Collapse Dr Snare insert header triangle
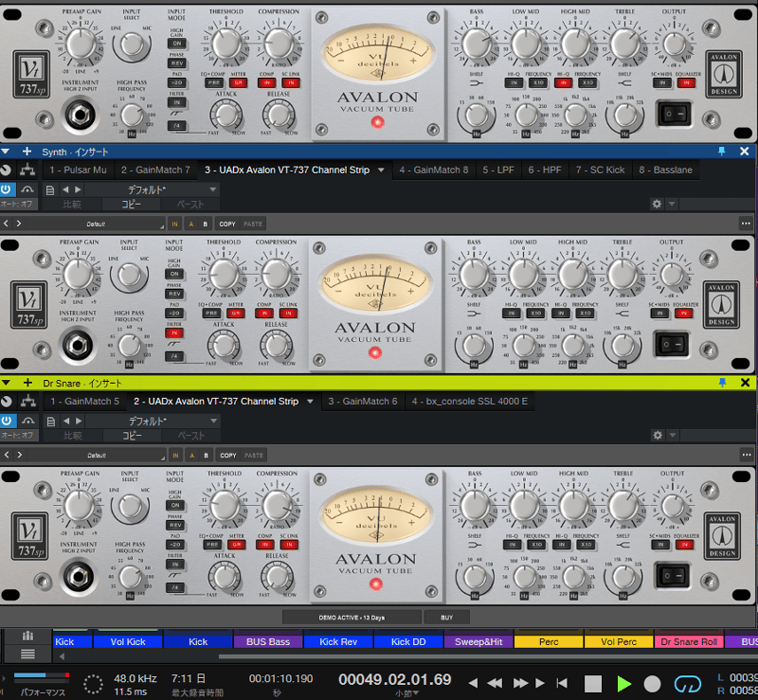 click(x=6, y=383)
